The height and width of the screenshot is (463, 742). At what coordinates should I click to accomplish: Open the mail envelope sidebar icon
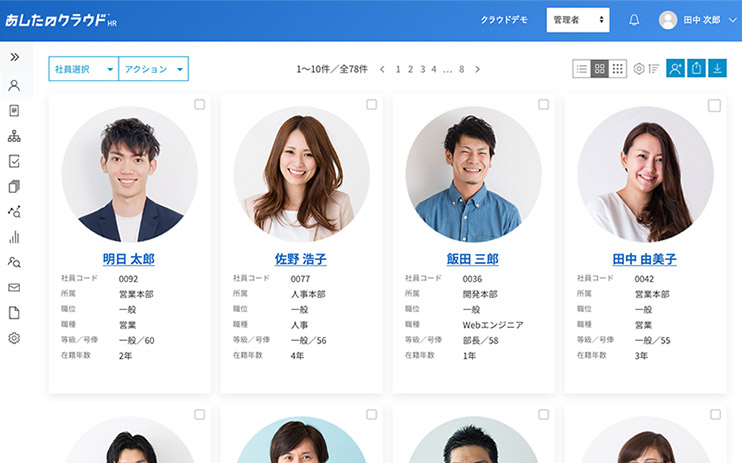pyautogui.click(x=14, y=287)
